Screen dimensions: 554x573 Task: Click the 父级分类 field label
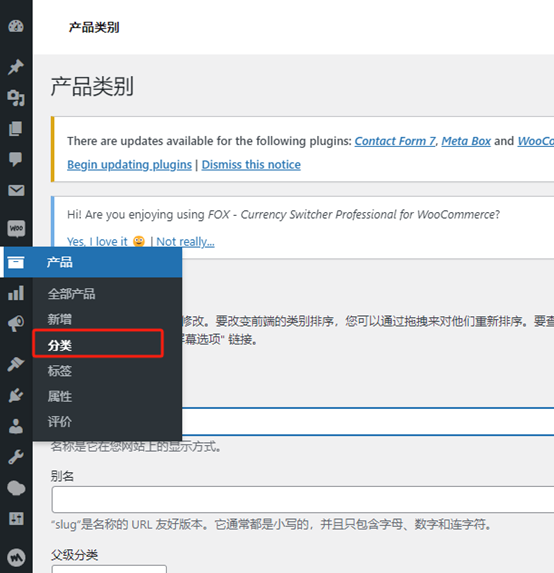(x=74, y=555)
